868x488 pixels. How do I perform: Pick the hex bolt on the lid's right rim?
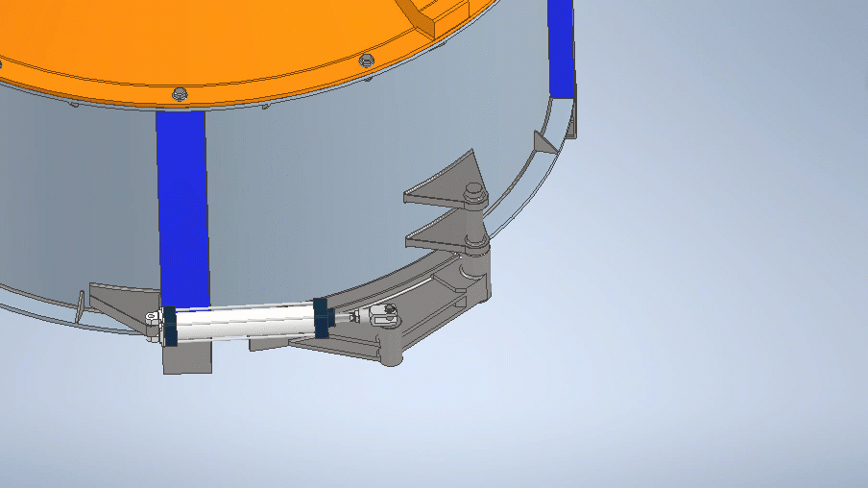[366, 60]
